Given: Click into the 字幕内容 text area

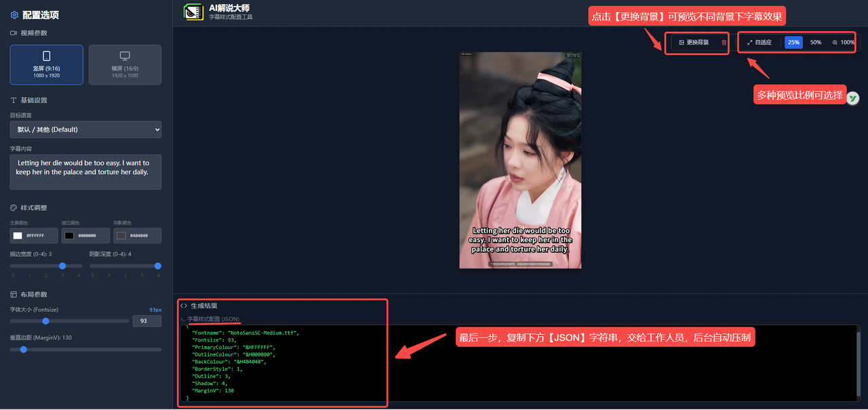Looking at the screenshot, I should coord(85,171).
